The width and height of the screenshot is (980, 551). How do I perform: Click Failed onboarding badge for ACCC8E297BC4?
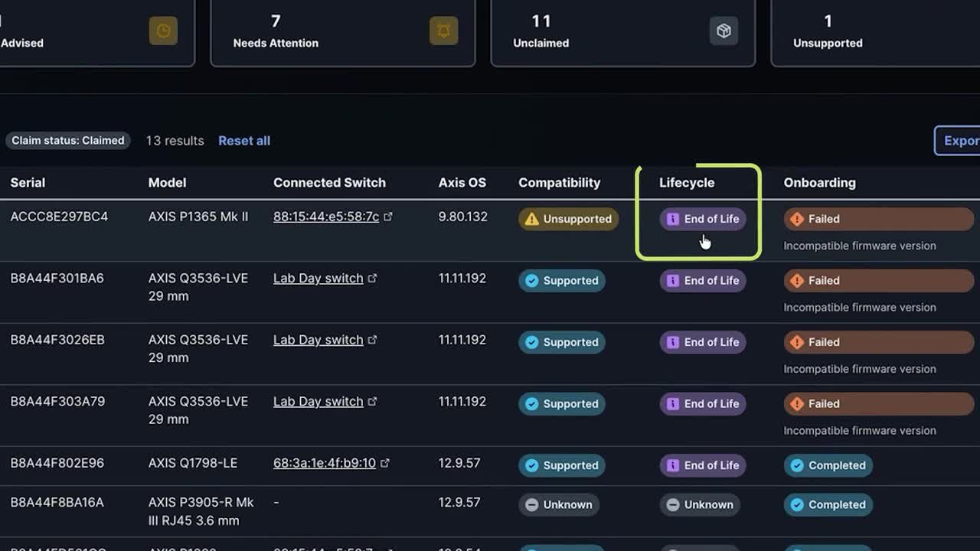879,219
